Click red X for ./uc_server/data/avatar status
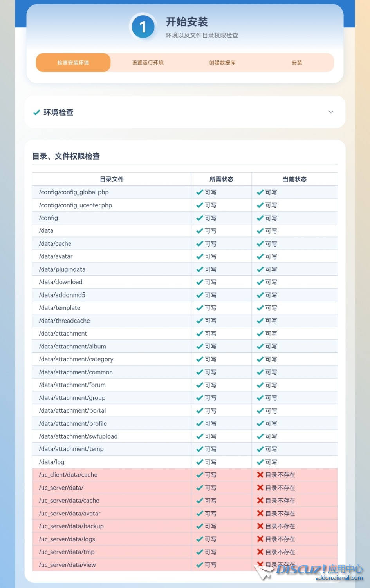The height and width of the screenshot is (588, 370). [x=260, y=513]
